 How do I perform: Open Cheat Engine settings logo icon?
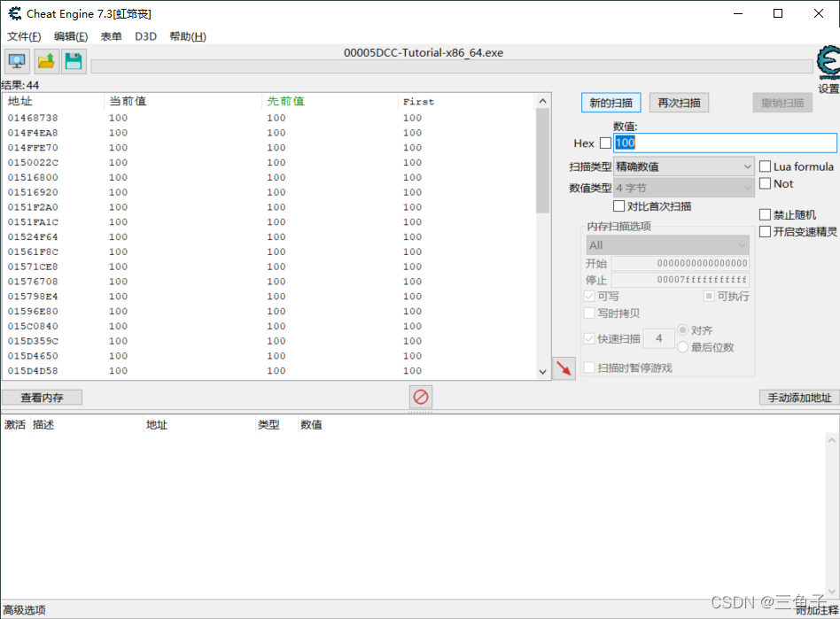coord(828,62)
